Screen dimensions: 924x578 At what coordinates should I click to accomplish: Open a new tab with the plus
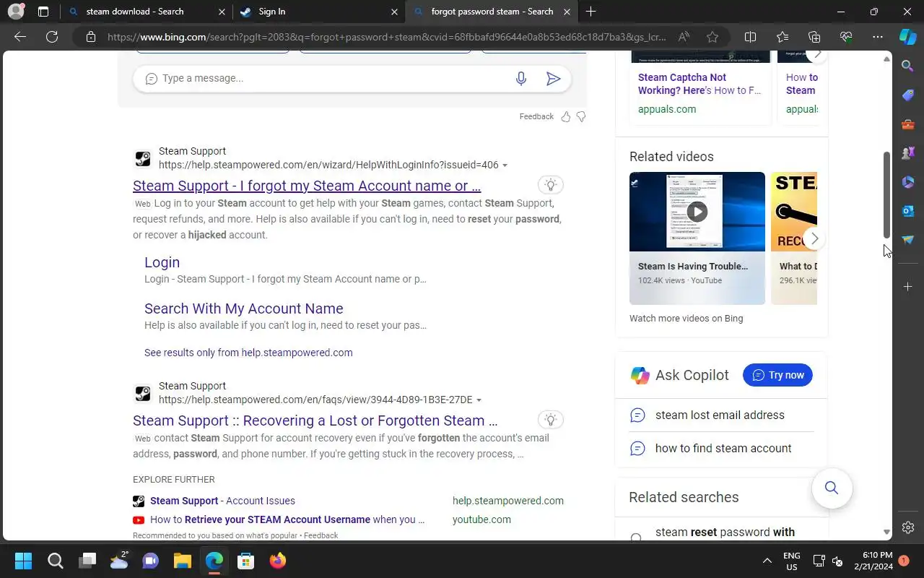pos(590,12)
